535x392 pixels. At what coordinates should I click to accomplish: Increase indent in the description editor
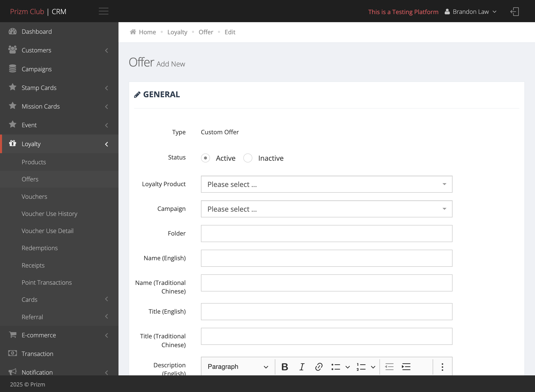[x=406, y=367]
